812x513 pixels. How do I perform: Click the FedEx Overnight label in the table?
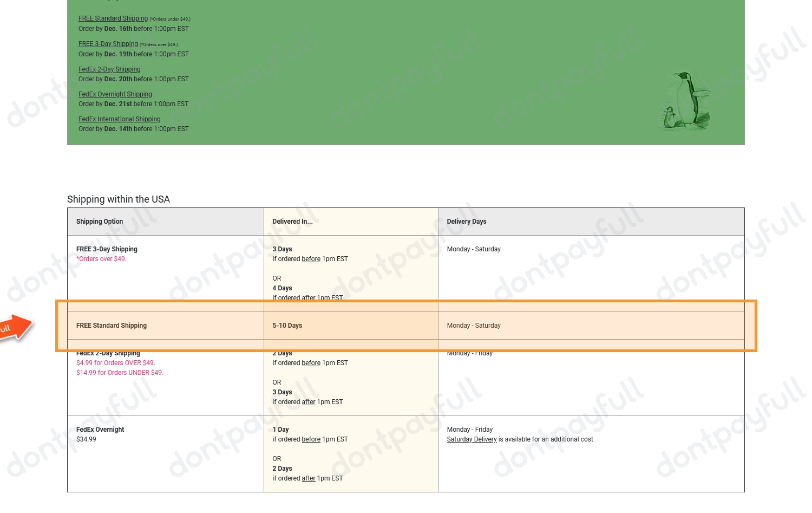100,430
